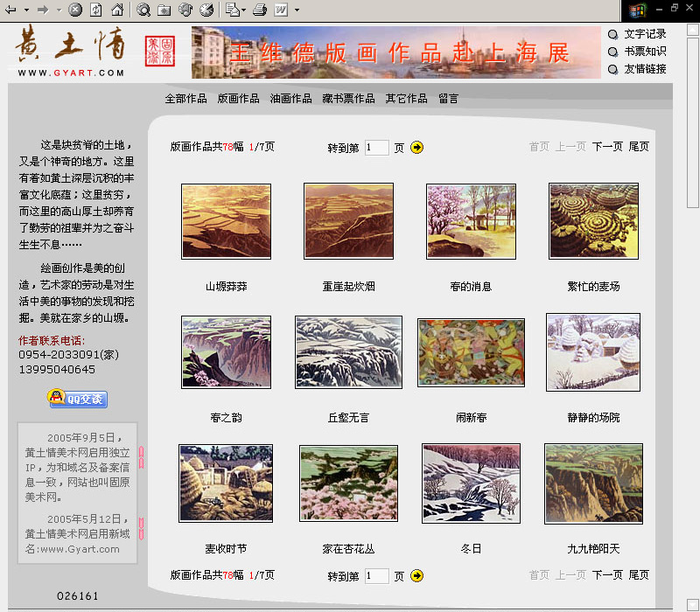The width and height of the screenshot is (700, 612).
Task: Open the Search toolbar icon
Action: [143, 10]
